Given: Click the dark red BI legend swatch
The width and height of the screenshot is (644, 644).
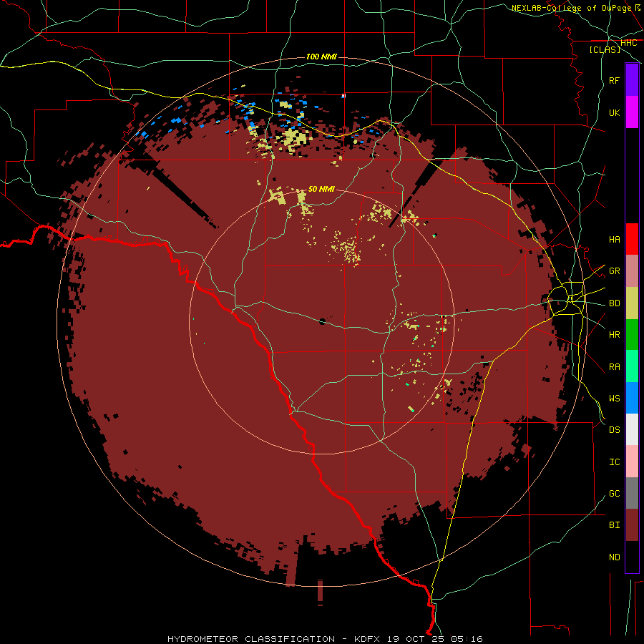Looking at the screenshot, I should tap(632, 525).
